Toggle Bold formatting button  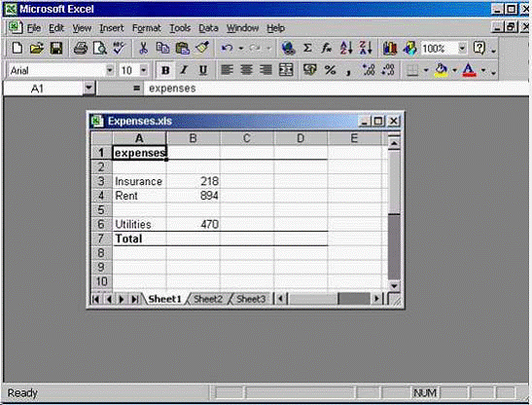point(165,70)
